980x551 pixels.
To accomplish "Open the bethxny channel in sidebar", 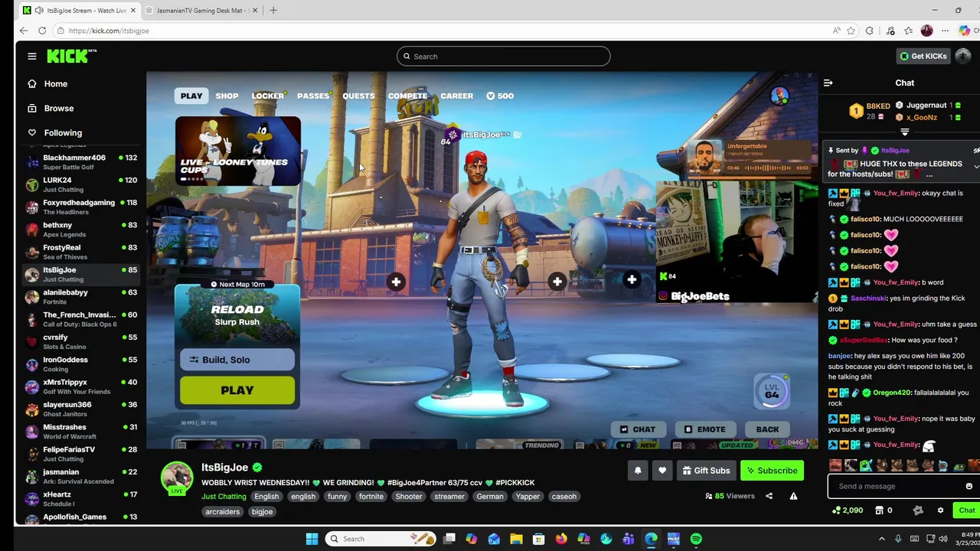I will pos(81,230).
